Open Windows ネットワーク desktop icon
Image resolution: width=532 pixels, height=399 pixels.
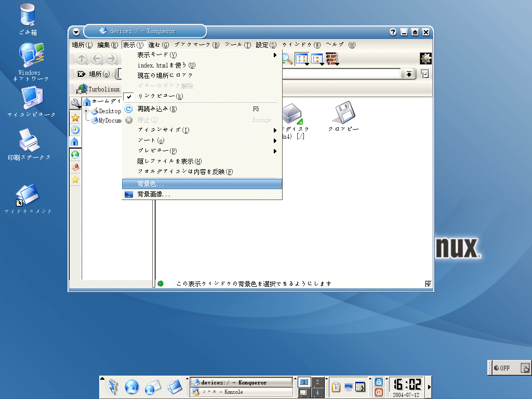click(x=31, y=62)
